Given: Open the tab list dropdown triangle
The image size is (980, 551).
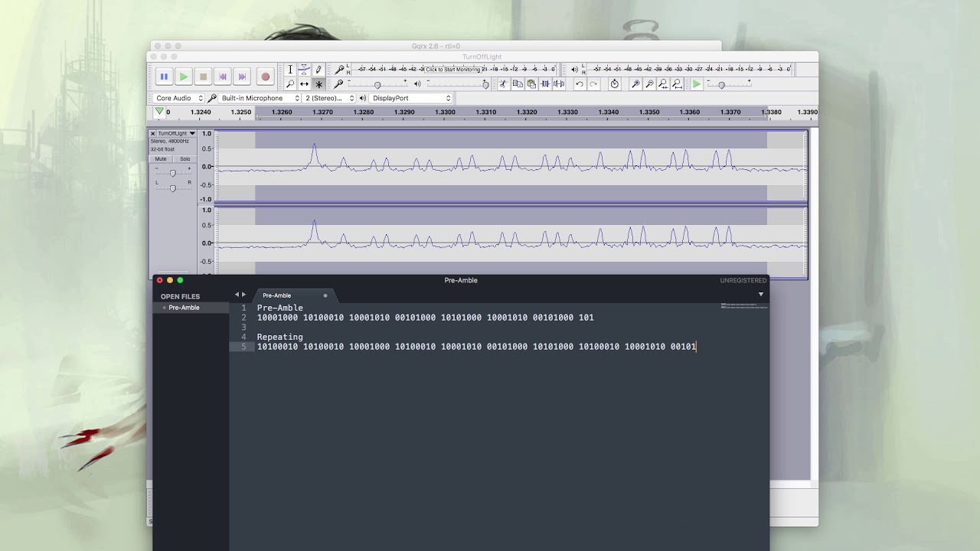Looking at the screenshot, I should [x=760, y=295].
